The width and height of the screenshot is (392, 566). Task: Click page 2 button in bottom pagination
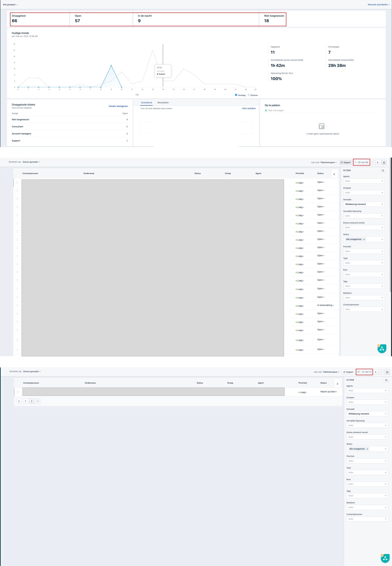(x=32, y=401)
